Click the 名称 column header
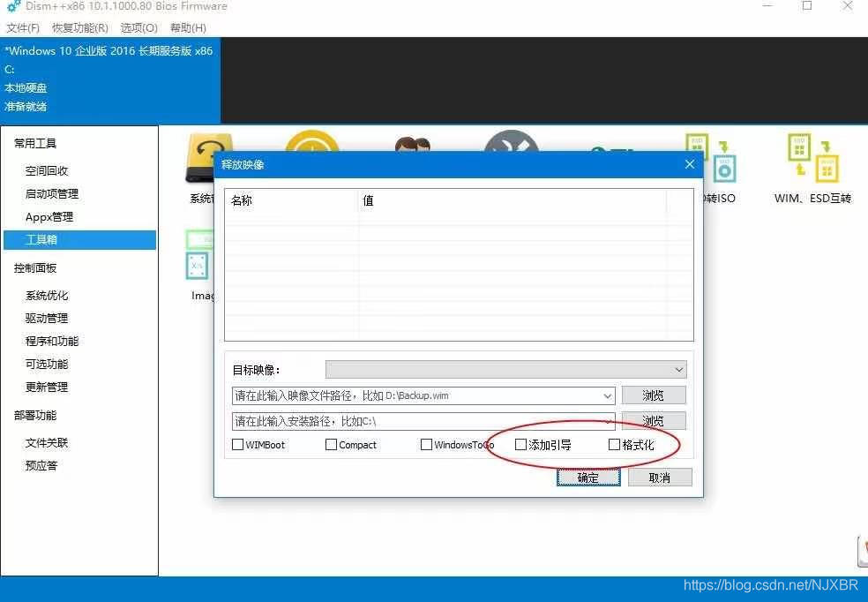868x602 pixels. point(292,200)
